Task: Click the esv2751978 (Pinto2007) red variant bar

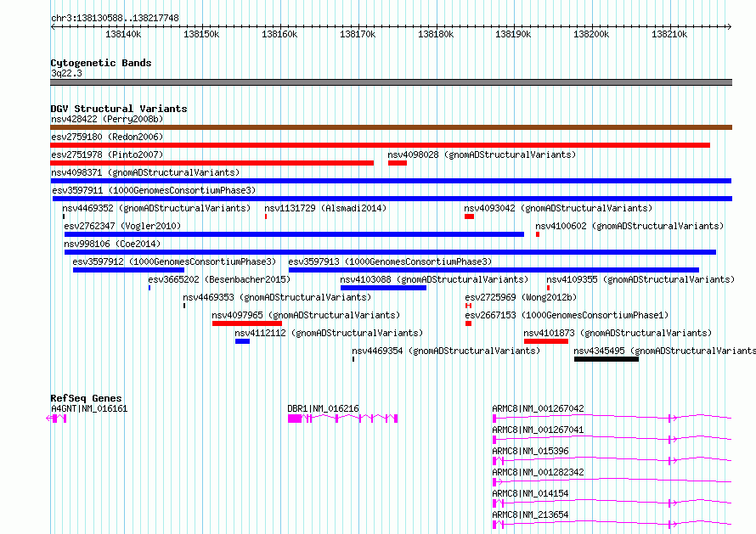Action: tap(212, 163)
